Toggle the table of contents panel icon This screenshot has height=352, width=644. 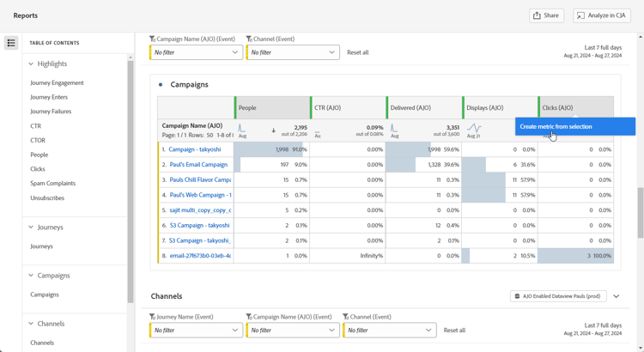pyautogui.click(x=11, y=43)
